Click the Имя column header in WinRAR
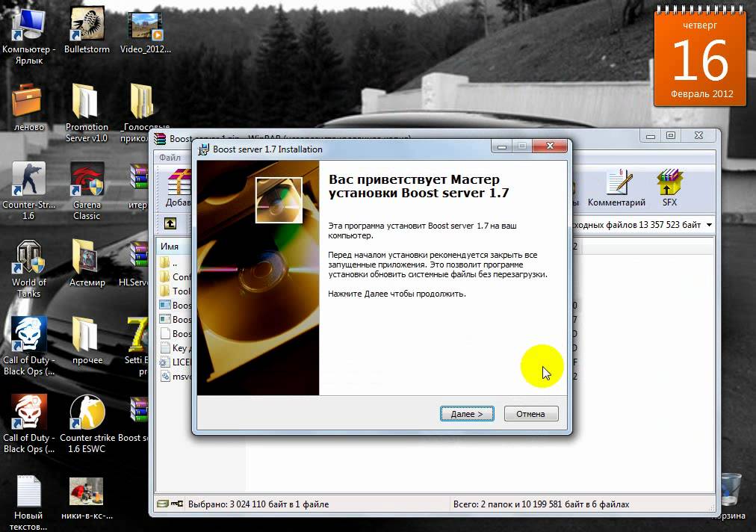 [175, 246]
